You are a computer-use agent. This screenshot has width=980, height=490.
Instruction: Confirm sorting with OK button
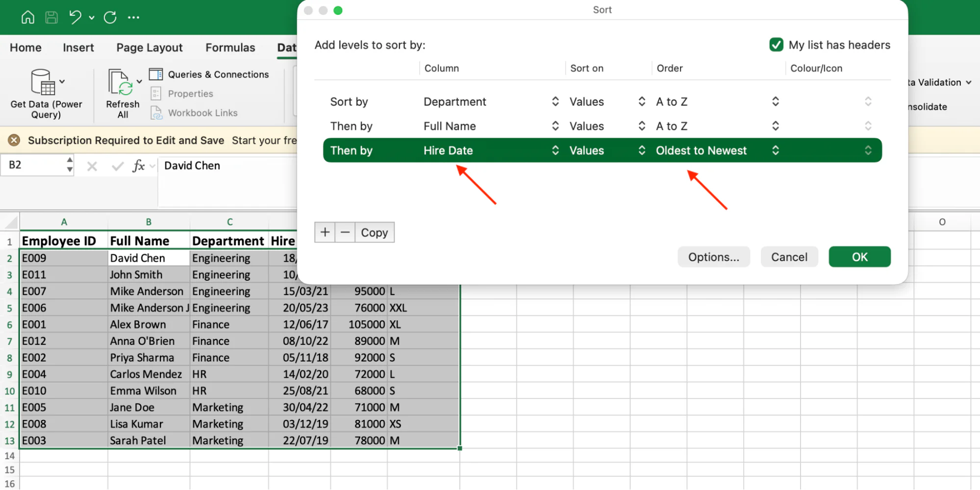860,257
